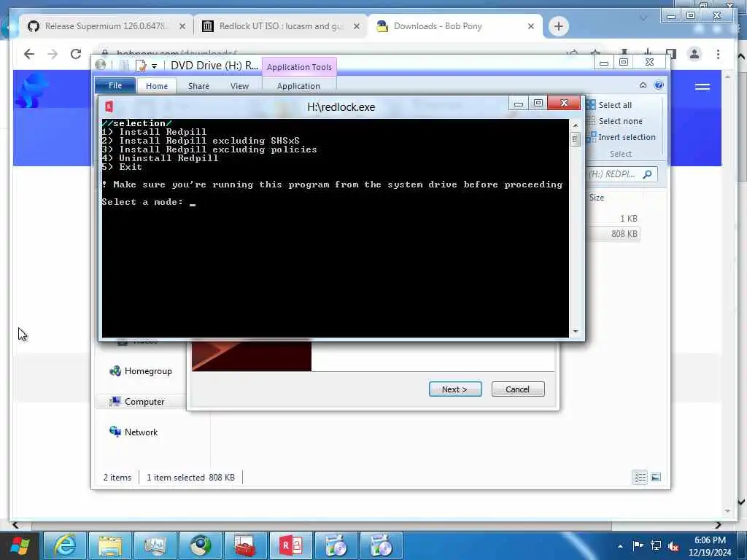The height and width of the screenshot is (560, 747).
Task: Close the Downloads - Bob Pony tab
Action: 531,26
